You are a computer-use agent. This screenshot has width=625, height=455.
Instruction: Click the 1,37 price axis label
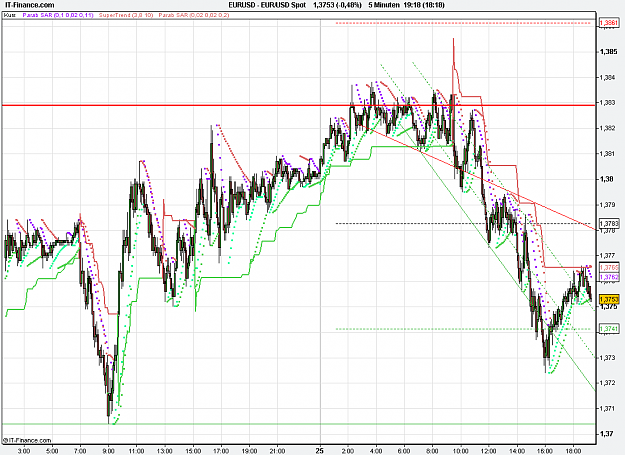click(x=607, y=434)
